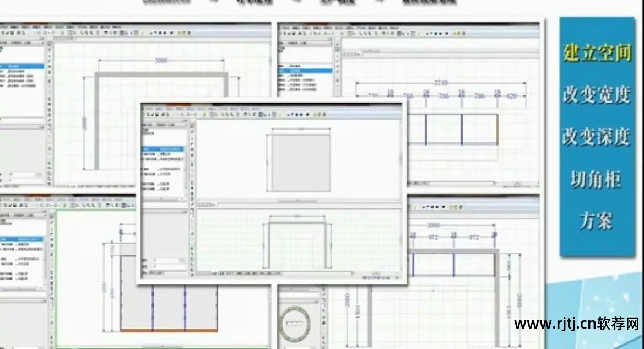644x349 pixels.
Task: Select the 方案 step in sidebar
Action: 596,221
